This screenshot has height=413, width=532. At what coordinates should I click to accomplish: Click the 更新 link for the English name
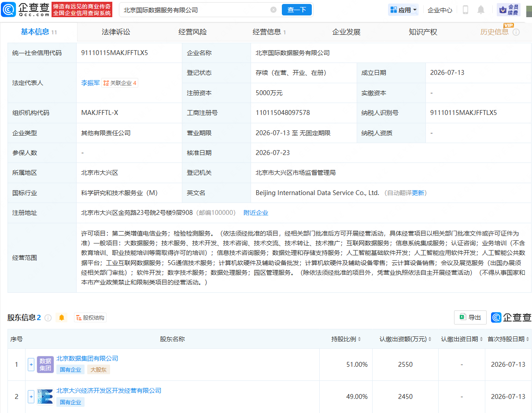[x=418, y=193]
